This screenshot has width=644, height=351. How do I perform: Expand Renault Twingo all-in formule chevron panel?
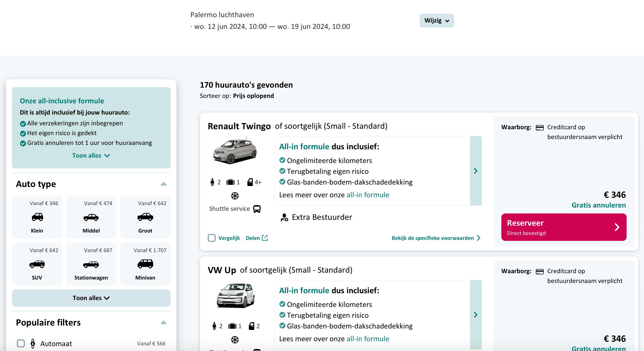[x=476, y=171]
